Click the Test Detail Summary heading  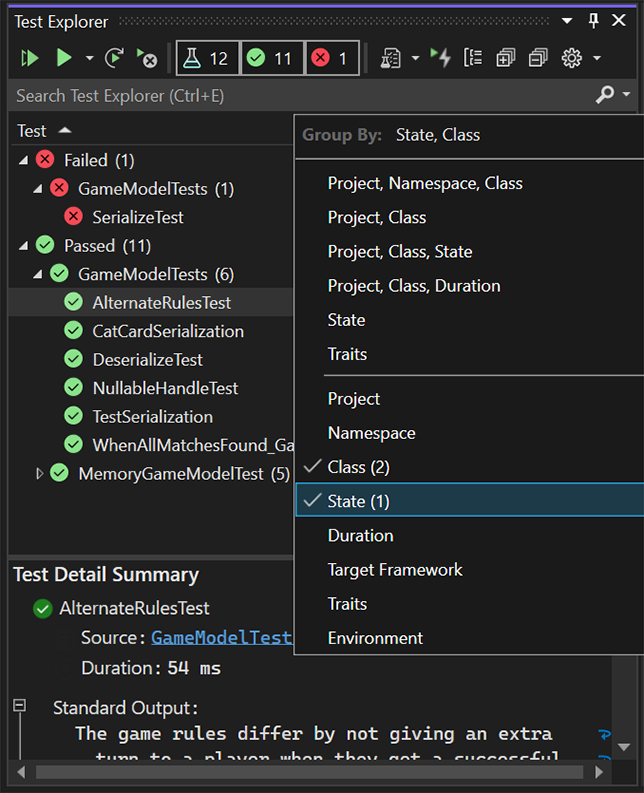pos(106,575)
